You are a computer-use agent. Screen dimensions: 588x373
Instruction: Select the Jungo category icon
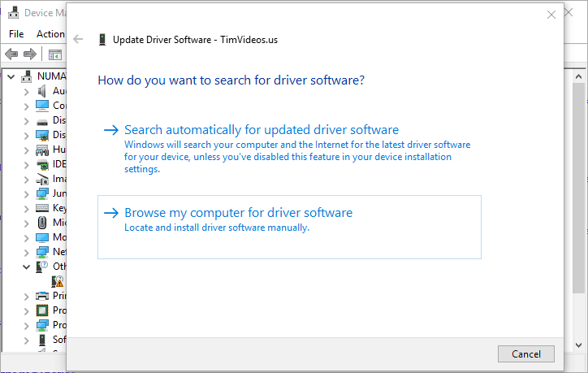coord(42,193)
